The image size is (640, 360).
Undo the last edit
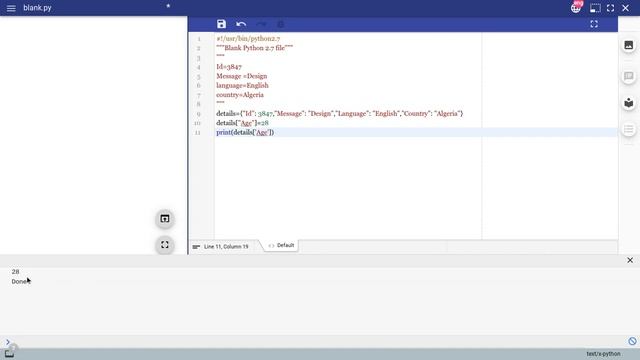tap(241, 24)
